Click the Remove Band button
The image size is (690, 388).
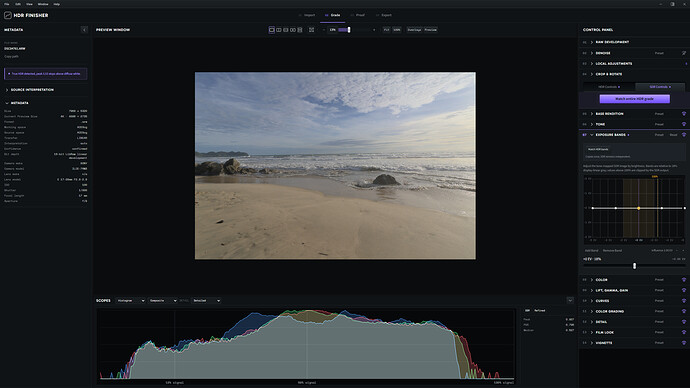612,251
